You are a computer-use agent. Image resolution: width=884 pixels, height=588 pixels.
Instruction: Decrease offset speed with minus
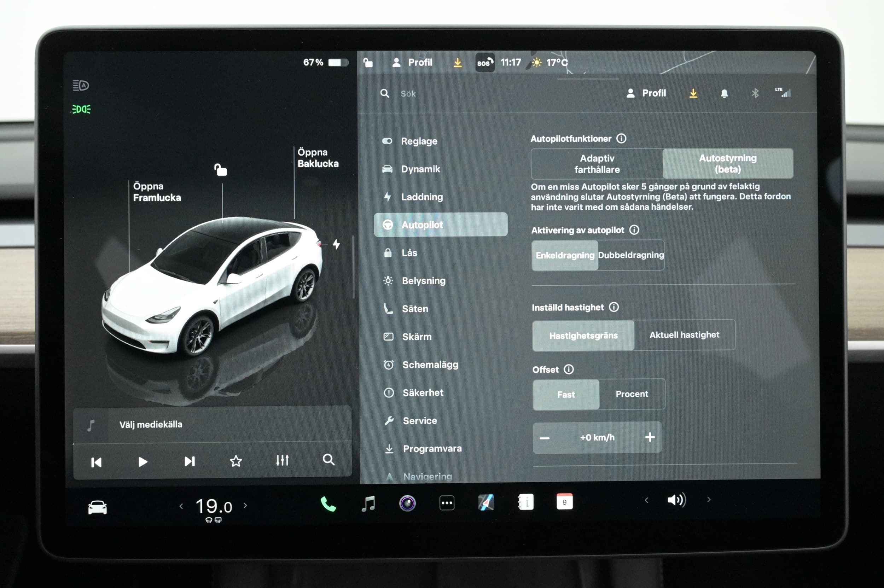[x=545, y=438]
